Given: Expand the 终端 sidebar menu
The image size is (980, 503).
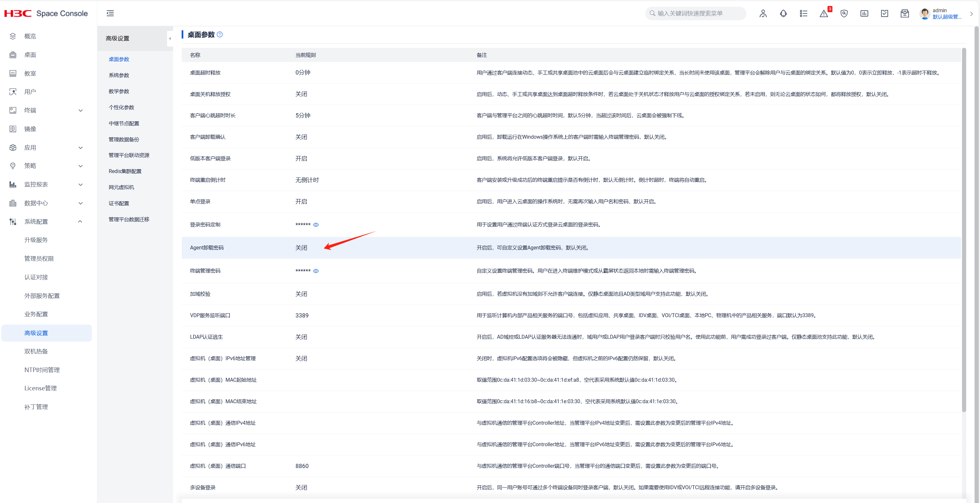Looking at the screenshot, I should 80,110.
